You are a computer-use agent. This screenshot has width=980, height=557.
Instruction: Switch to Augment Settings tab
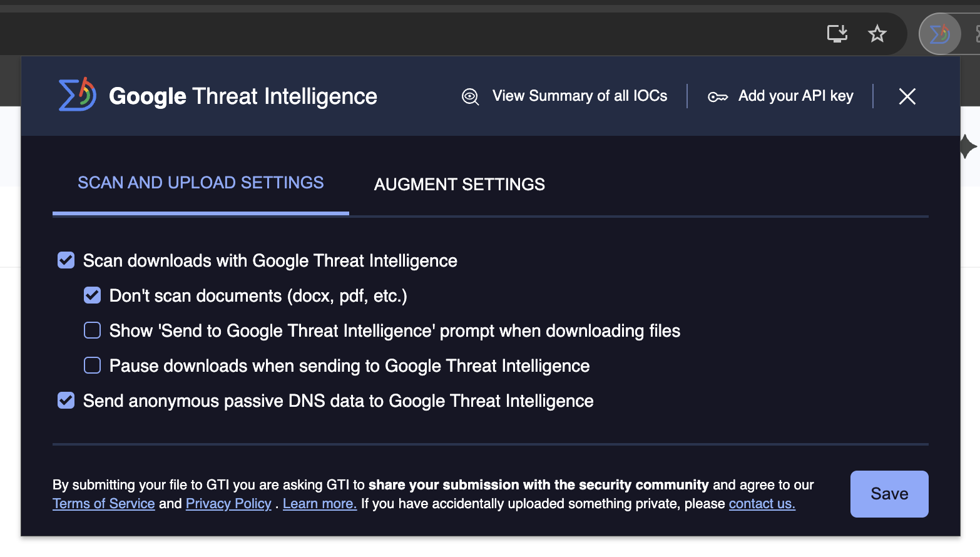pos(459,185)
